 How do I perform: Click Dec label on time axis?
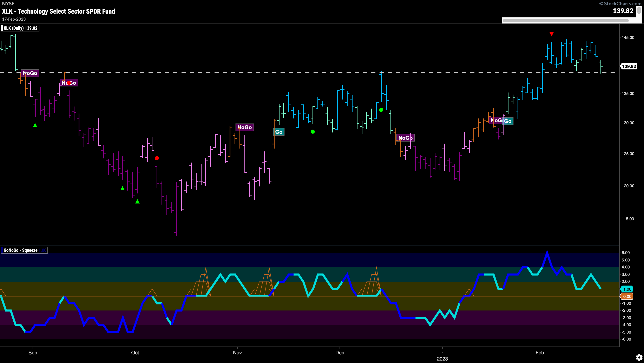(x=340, y=352)
